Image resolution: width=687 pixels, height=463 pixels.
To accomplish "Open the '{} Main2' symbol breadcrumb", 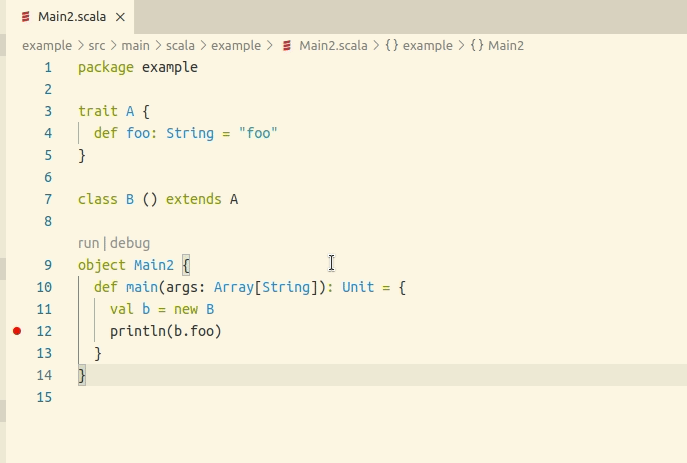I will pyautogui.click(x=497, y=46).
